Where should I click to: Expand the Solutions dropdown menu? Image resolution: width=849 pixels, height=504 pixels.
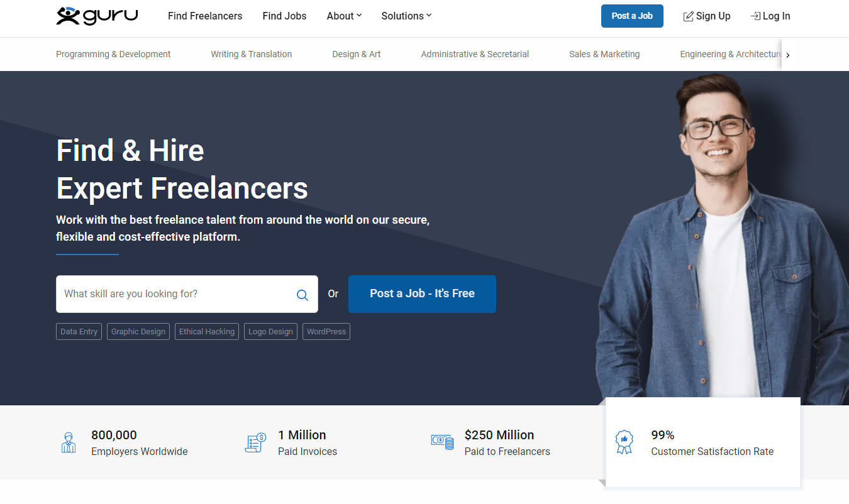pos(406,16)
